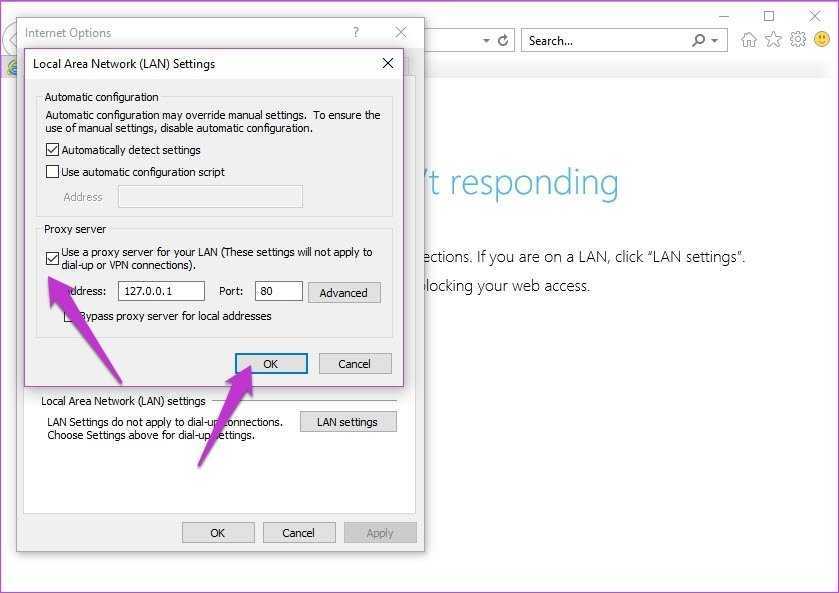This screenshot has height=593, width=839.
Task: Click the search magnifier icon
Action: coord(698,40)
